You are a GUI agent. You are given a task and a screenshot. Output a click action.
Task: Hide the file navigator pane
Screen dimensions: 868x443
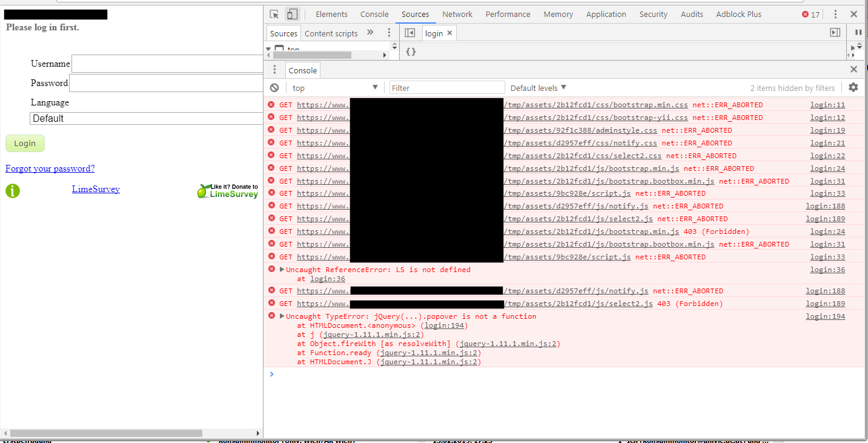click(410, 33)
